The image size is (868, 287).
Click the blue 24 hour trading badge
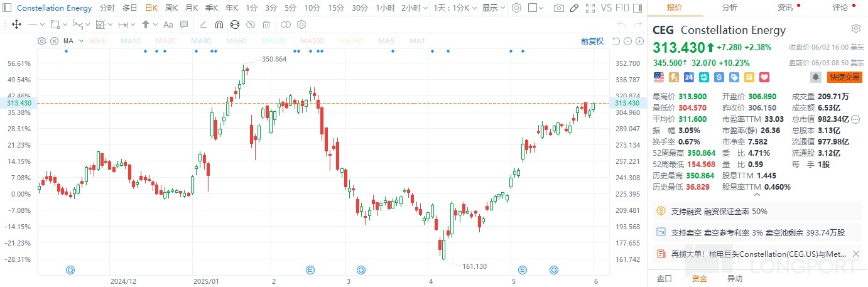688,77
